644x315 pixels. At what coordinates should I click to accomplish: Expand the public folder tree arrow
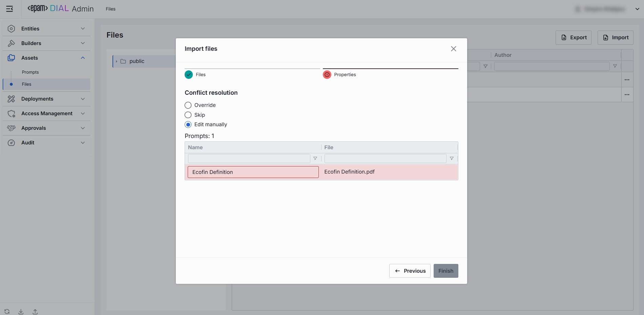[116, 61]
